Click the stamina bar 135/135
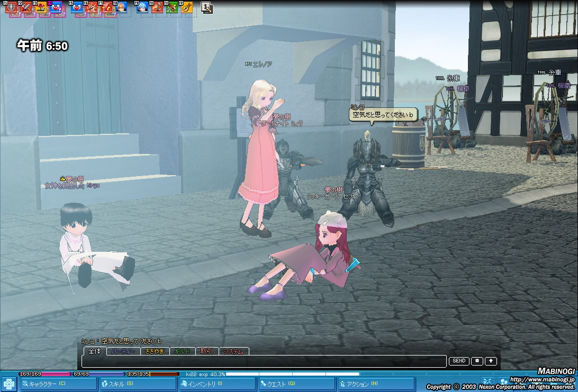Screen dimensions: 578x392 tap(152, 374)
